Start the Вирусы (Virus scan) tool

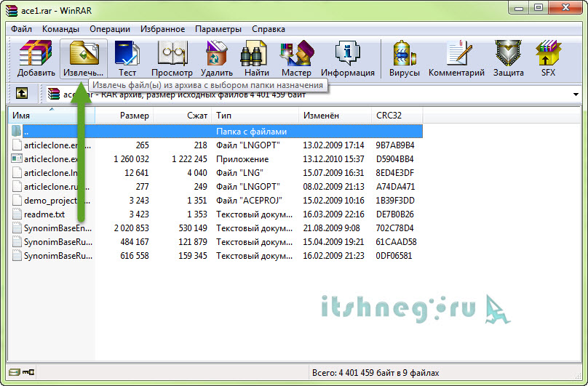coord(405,59)
